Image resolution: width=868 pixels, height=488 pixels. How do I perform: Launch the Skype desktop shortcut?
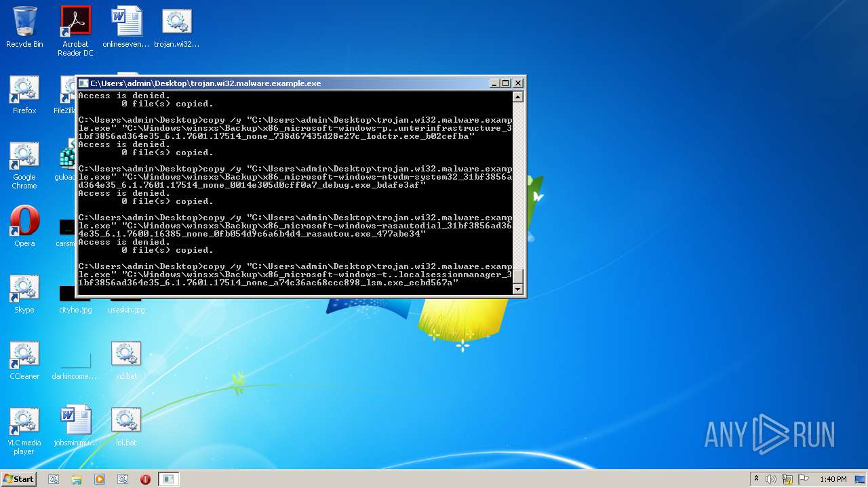pyautogui.click(x=24, y=293)
